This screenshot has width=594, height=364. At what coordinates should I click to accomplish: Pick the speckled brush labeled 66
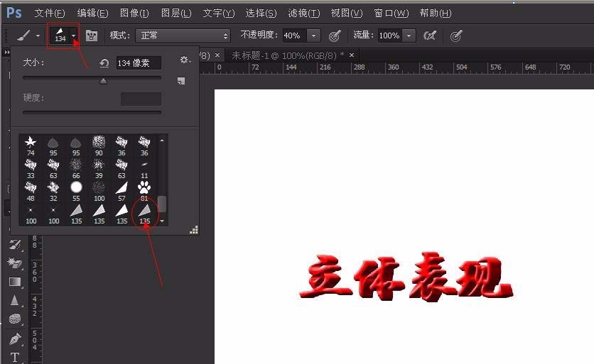[x=76, y=169]
